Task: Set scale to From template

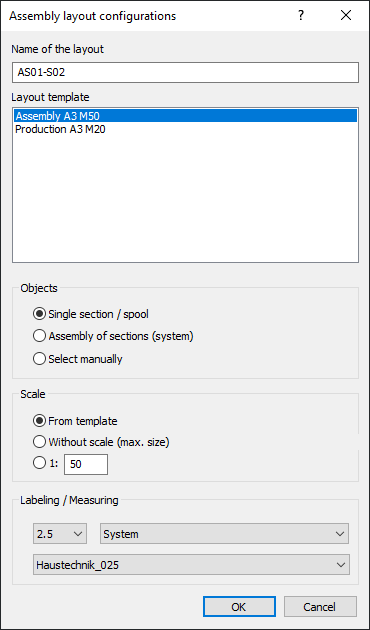Action: pyautogui.click(x=75, y=421)
